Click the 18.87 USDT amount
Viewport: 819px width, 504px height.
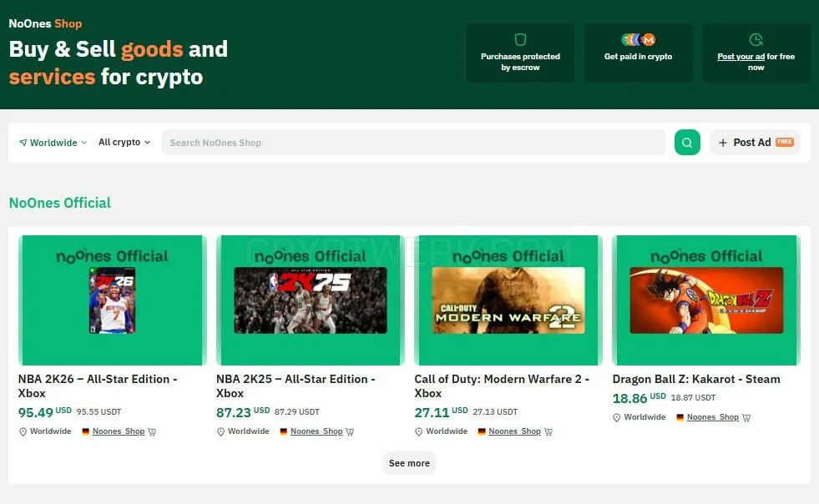(x=693, y=398)
